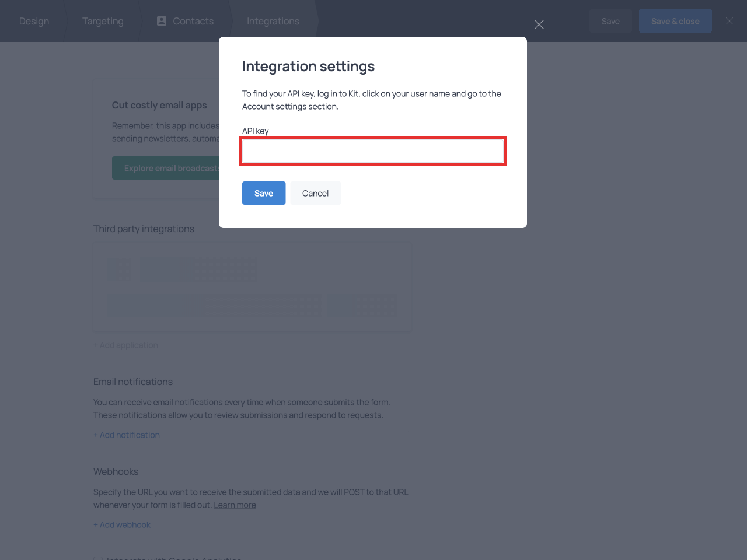Click the blue Save button in dialog
This screenshot has width=747, height=560.
click(264, 193)
